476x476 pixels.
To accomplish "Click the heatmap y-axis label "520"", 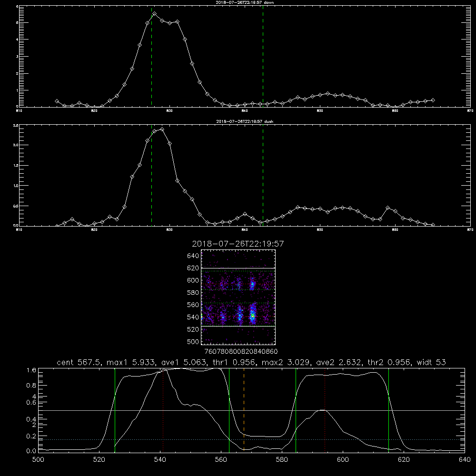I will point(193,329).
